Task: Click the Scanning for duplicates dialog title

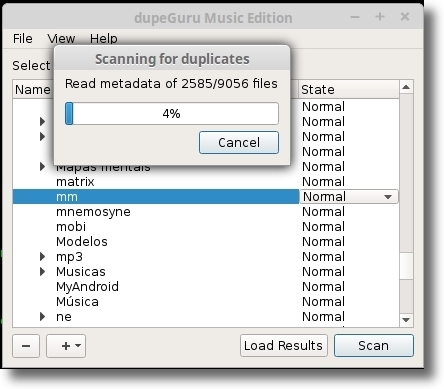Action: coord(172,59)
